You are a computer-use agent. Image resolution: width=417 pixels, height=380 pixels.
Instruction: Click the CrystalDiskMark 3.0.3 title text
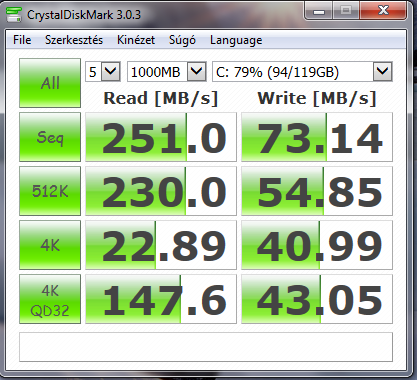[x=84, y=15]
